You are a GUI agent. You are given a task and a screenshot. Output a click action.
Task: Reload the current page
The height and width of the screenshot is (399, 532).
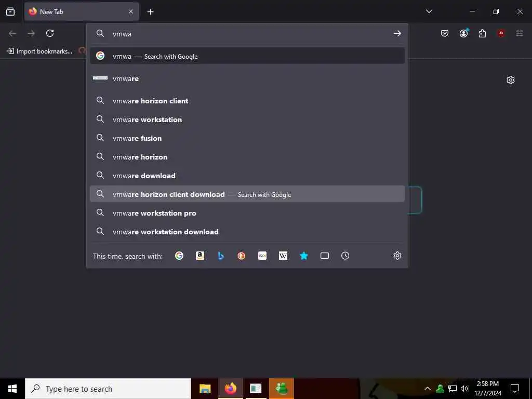click(50, 33)
